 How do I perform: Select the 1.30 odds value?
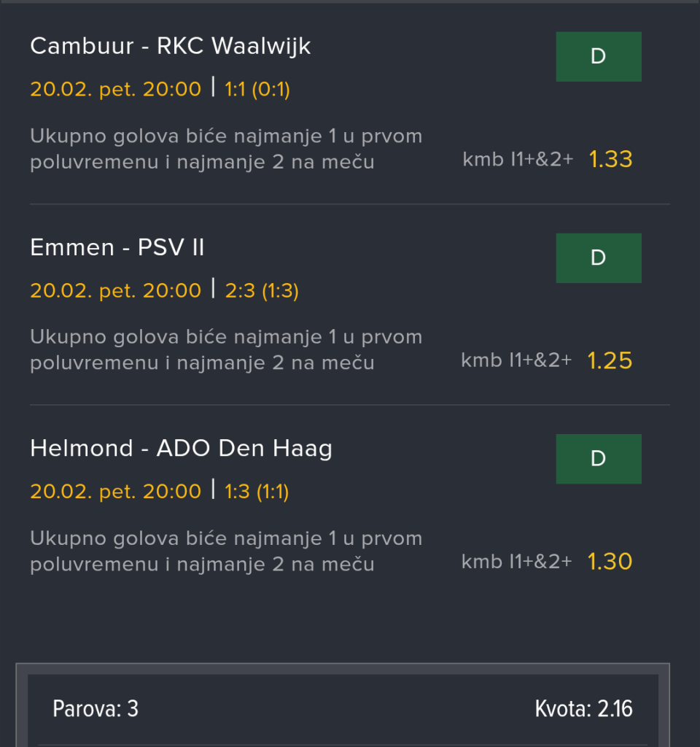[x=610, y=561]
